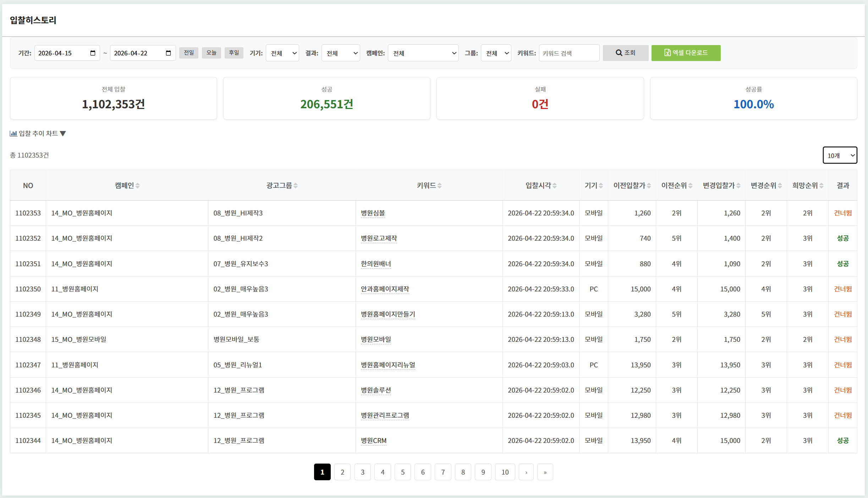
Task: Click the 조회 search button
Action: pyautogui.click(x=625, y=53)
